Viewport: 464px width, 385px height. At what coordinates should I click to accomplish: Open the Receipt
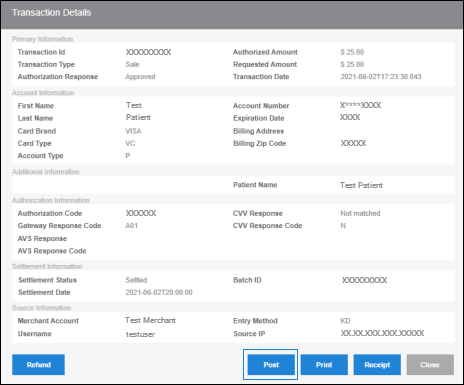pyautogui.click(x=377, y=365)
